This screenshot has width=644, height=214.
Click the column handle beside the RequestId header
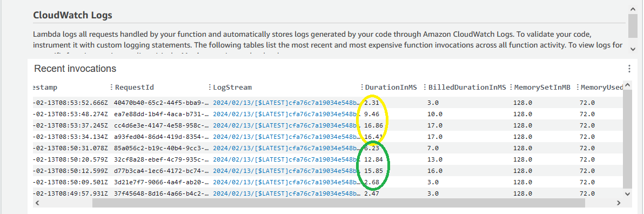click(x=112, y=87)
